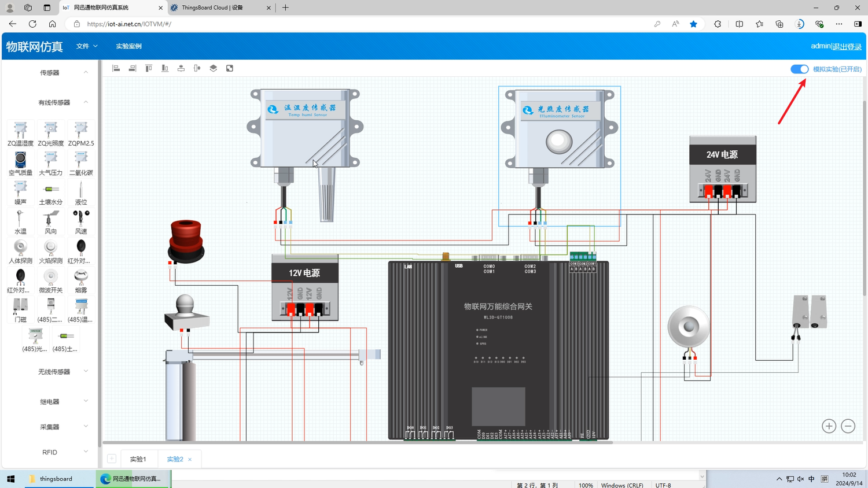Choose the 烟雾 smoke sensor icon
Screen dimensions: 868x488
81,280
